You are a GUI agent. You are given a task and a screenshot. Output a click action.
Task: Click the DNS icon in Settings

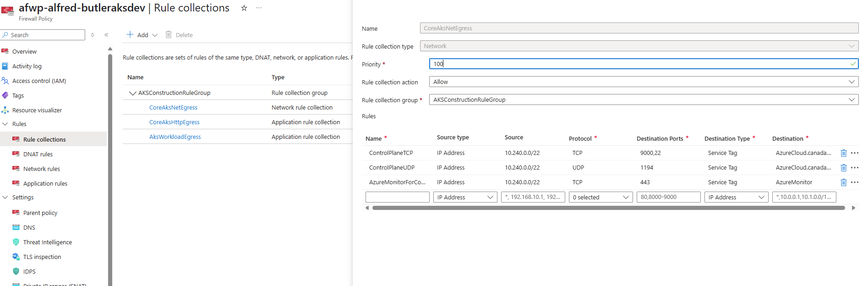(16, 227)
